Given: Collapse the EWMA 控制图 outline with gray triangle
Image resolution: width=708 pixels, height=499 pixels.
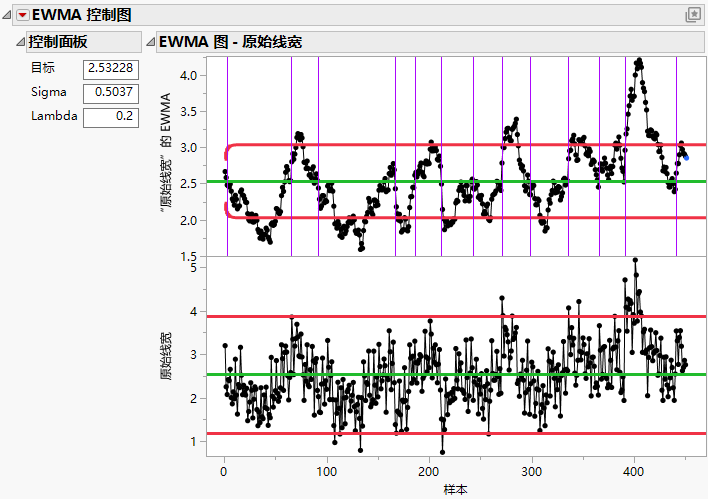Looking at the screenshot, I should coord(7,15).
